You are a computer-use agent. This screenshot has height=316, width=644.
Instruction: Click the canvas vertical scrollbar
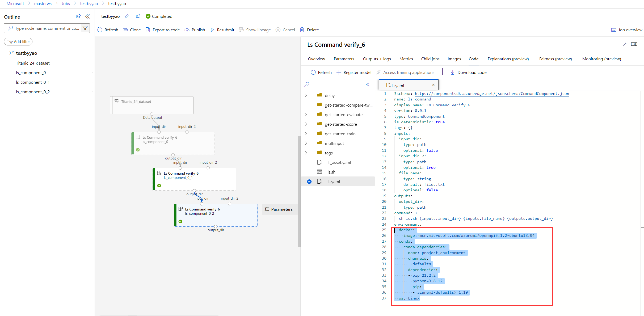point(299,191)
